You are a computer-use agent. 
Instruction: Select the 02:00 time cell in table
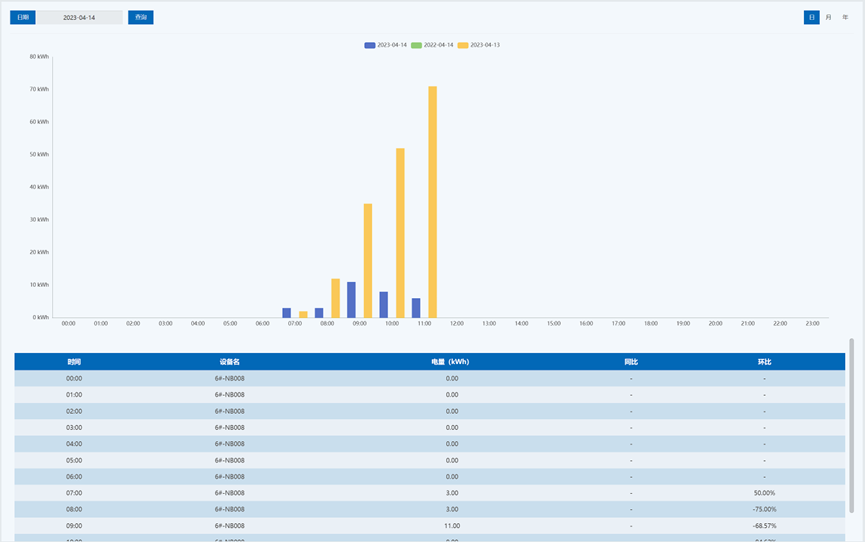tap(74, 411)
